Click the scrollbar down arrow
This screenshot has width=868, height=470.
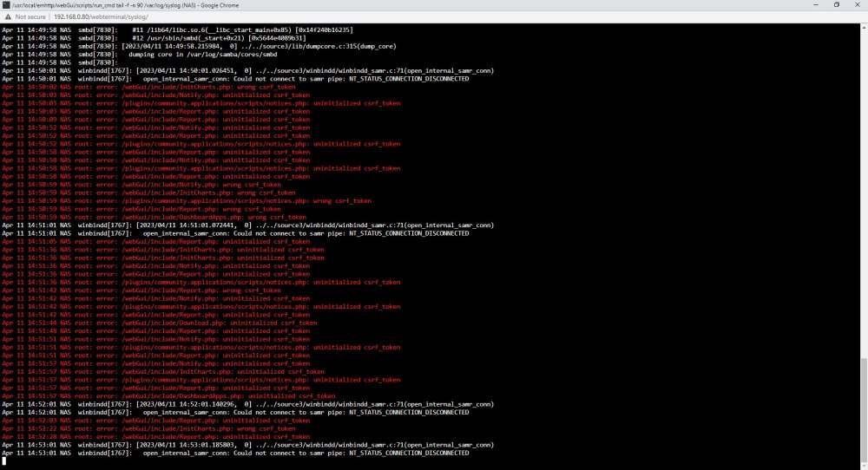(x=865, y=467)
